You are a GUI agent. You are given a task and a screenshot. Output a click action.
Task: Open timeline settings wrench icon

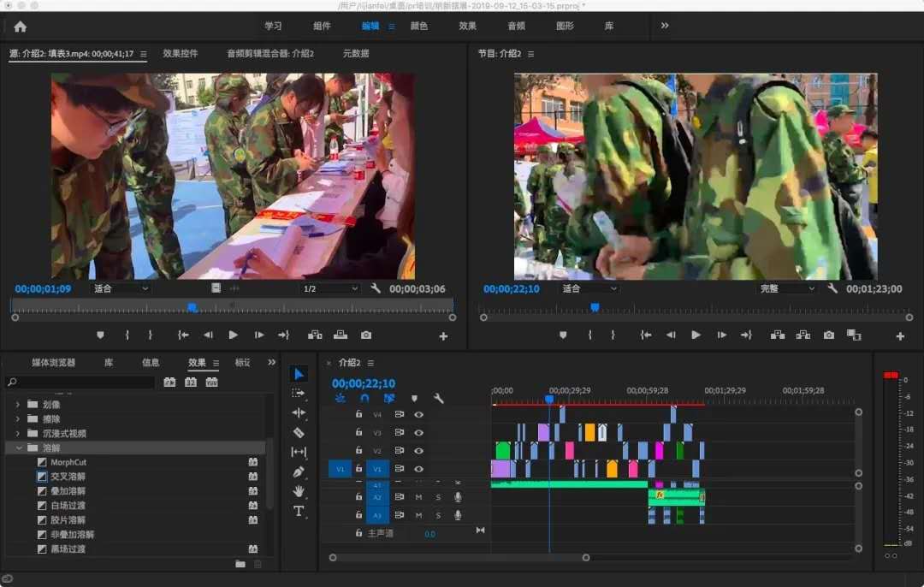coord(439,398)
